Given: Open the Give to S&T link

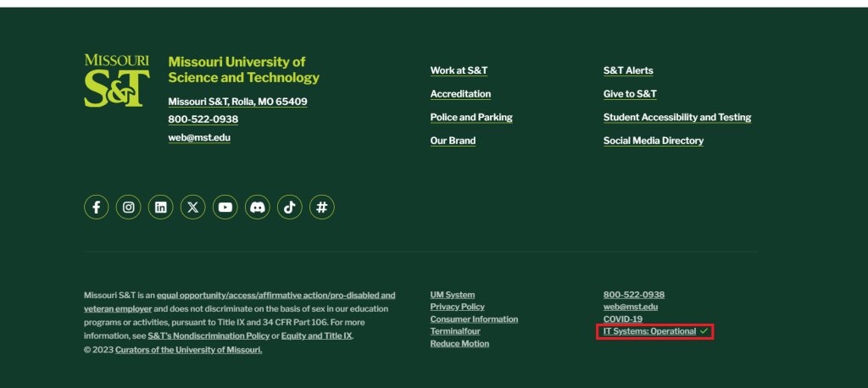Looking at the screenshot, I should coord(630,93).
